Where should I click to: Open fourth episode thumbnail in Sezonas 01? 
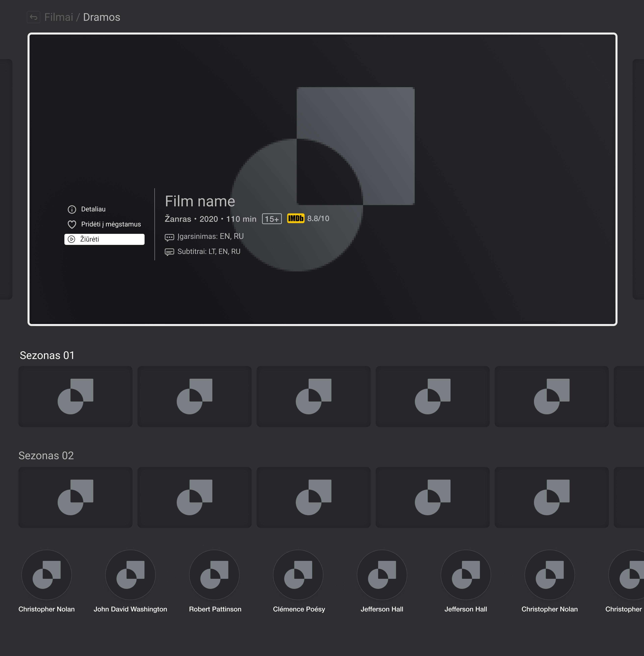pos(433,396)
